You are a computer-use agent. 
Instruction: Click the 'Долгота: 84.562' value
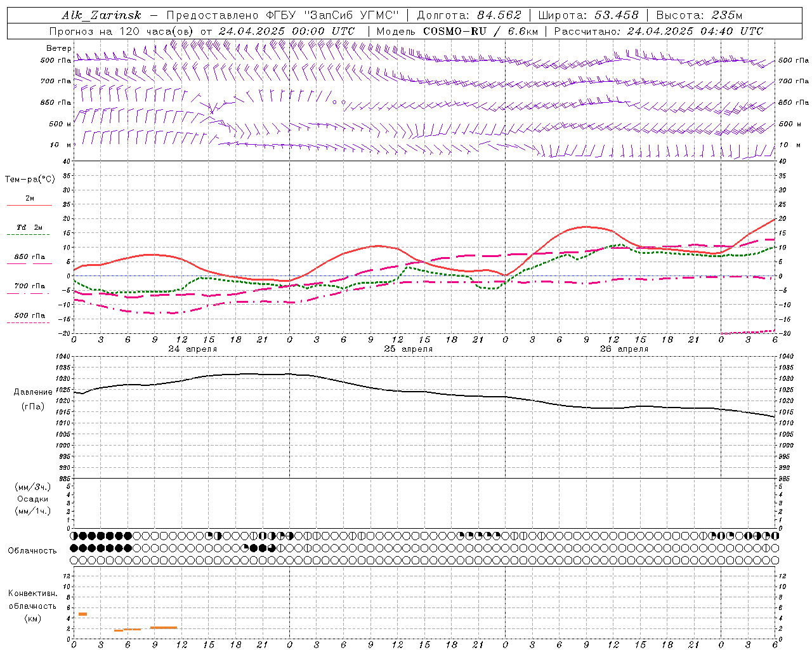469,15
